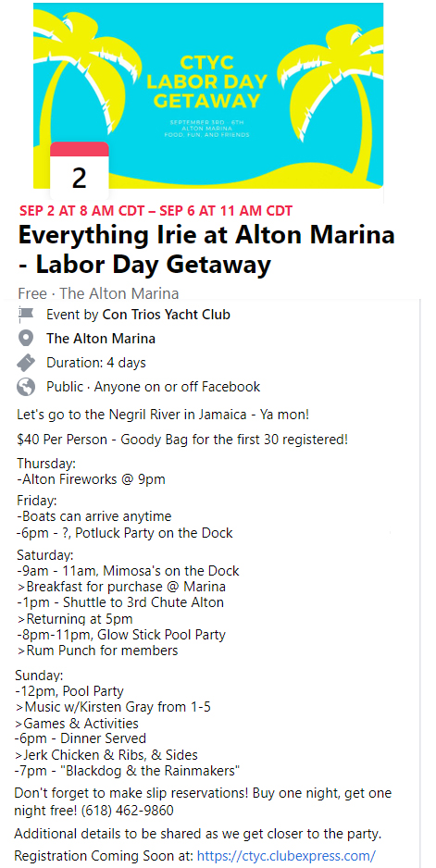This screenshot has height=868, width=436.
Task: Click the gray Free · The Alton Marina subtitle
Action: [98, 292]
